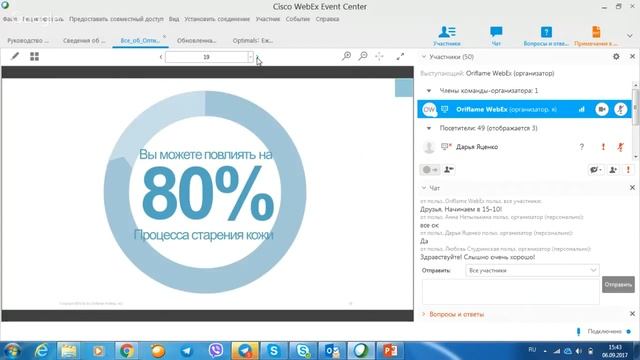
Task: Click the slide number field showing 19
Action: click(x=207, y=57)
